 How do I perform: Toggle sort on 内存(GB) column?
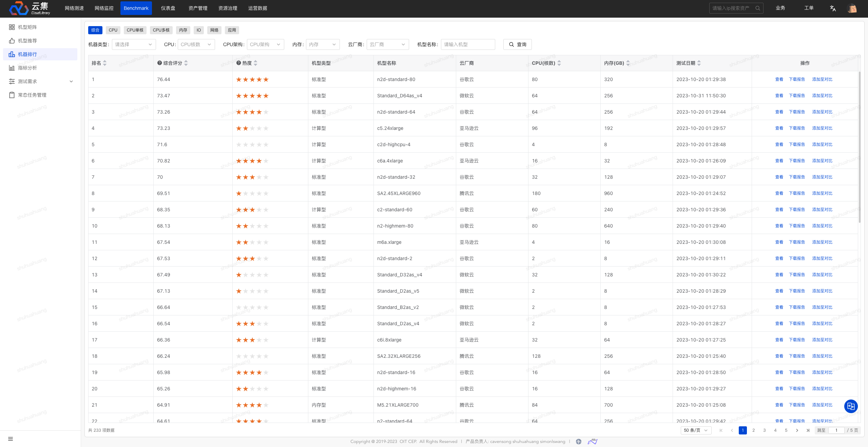[x=628, y=63]
